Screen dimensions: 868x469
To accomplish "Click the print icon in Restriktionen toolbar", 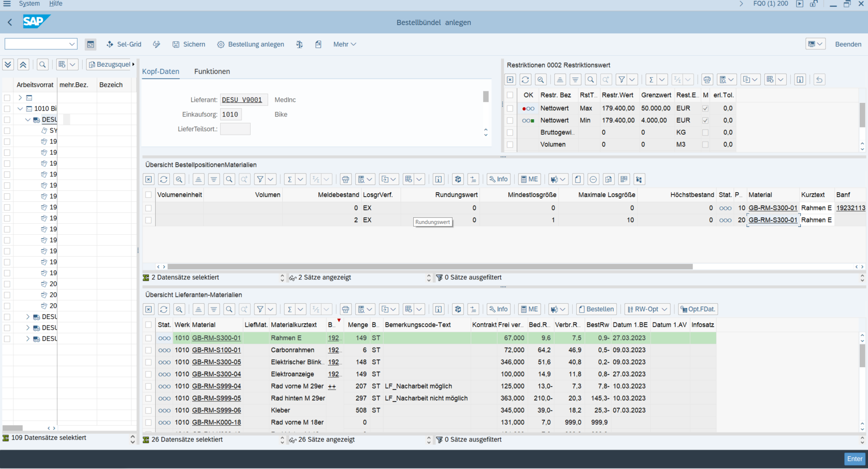I will (x=707, y=79).
